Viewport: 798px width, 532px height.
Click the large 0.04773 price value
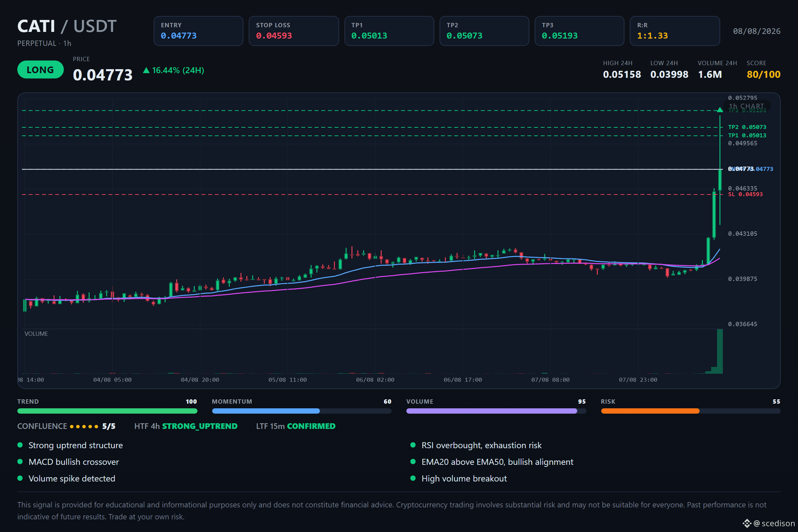pyautogui.click(x=103, y=75)
